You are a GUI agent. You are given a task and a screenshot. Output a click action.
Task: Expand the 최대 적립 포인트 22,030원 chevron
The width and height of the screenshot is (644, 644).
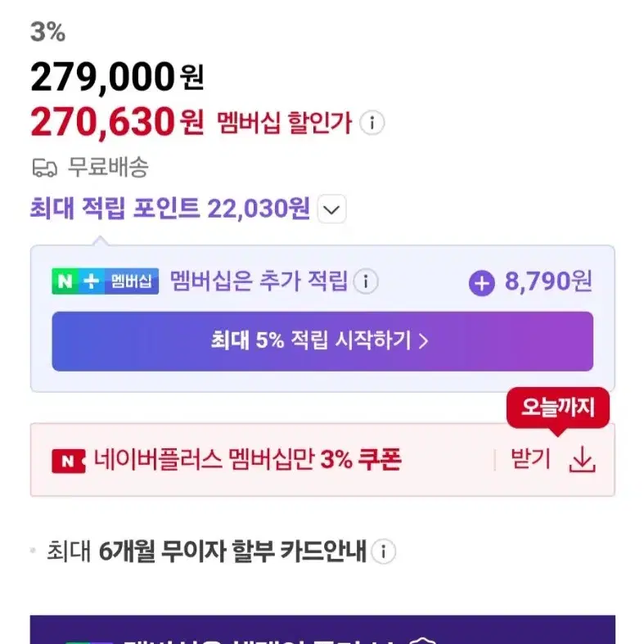(331, 209)
